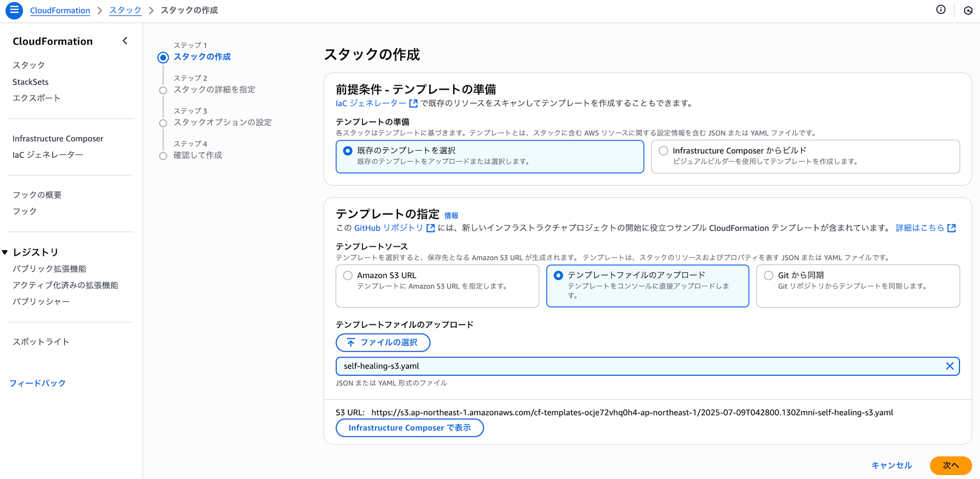
Task: Click the JSON または YAML 形式のファイル hint text
Action: pos(392,383)
